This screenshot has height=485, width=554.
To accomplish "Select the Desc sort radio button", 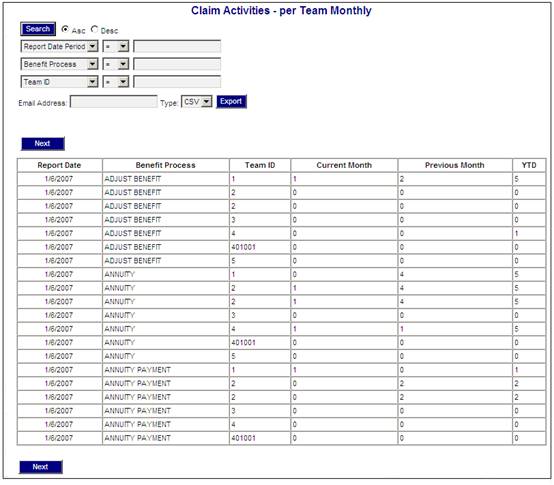I will (x=94, y=29).
